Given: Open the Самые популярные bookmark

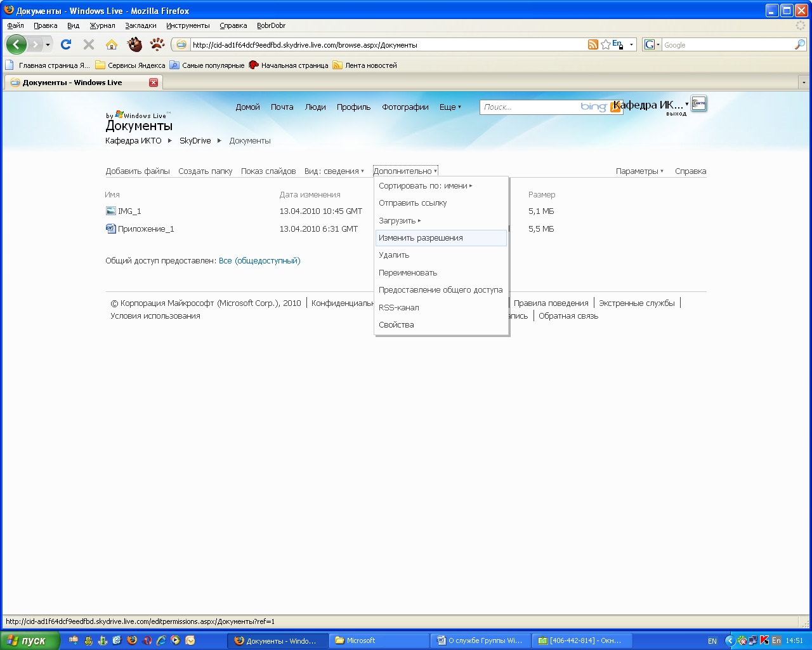Looking at the screenshot, I should [x=207, y=65].
